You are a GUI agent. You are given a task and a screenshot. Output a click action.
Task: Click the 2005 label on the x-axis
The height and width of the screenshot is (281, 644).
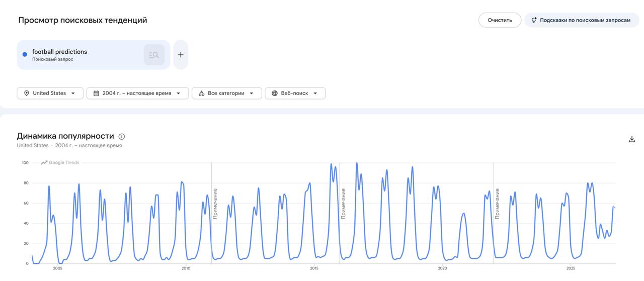(57, 268)
